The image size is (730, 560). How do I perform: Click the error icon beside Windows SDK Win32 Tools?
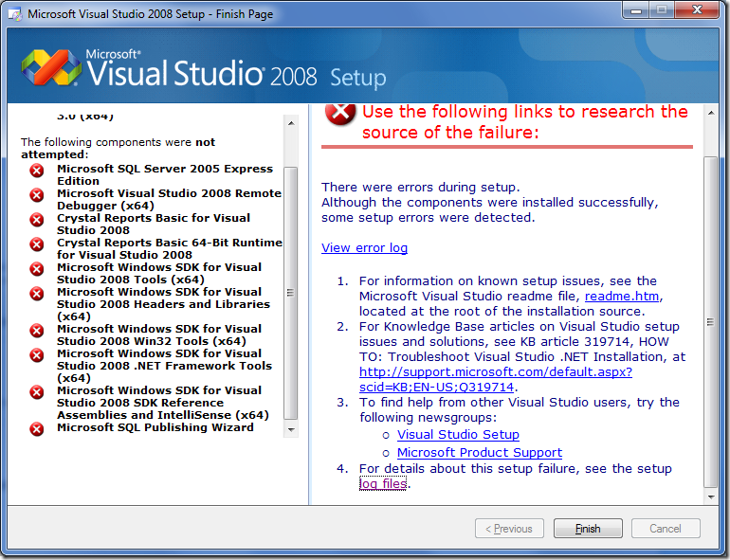[37, 331]
